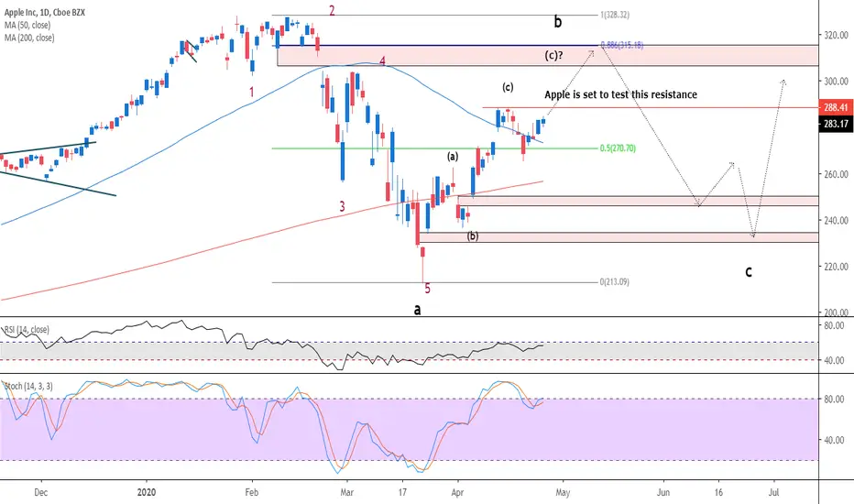This screenshot has height=504, width=854.
Task: Click the 2020 label on the time axis
Action: (x=147, y=493)
